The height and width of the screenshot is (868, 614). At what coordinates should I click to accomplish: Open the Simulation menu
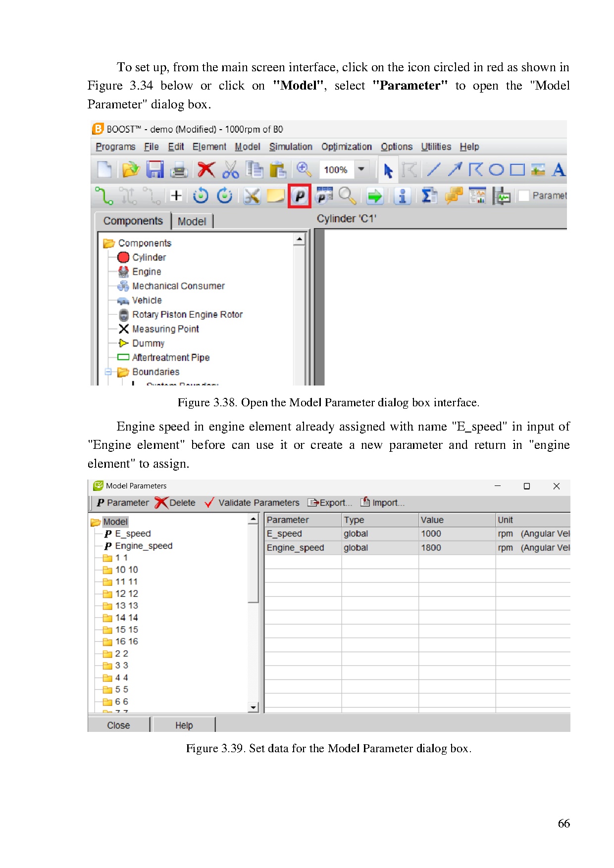291,147
